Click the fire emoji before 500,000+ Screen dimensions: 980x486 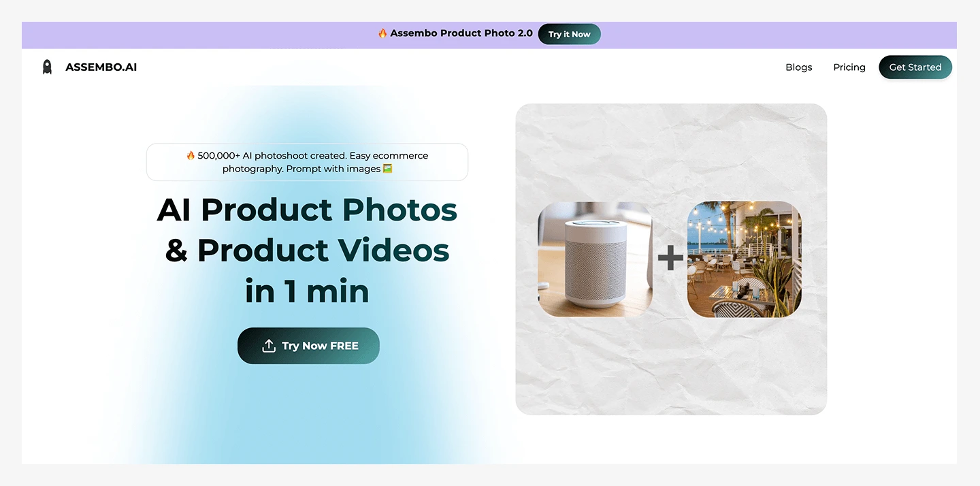coord(191,155)
